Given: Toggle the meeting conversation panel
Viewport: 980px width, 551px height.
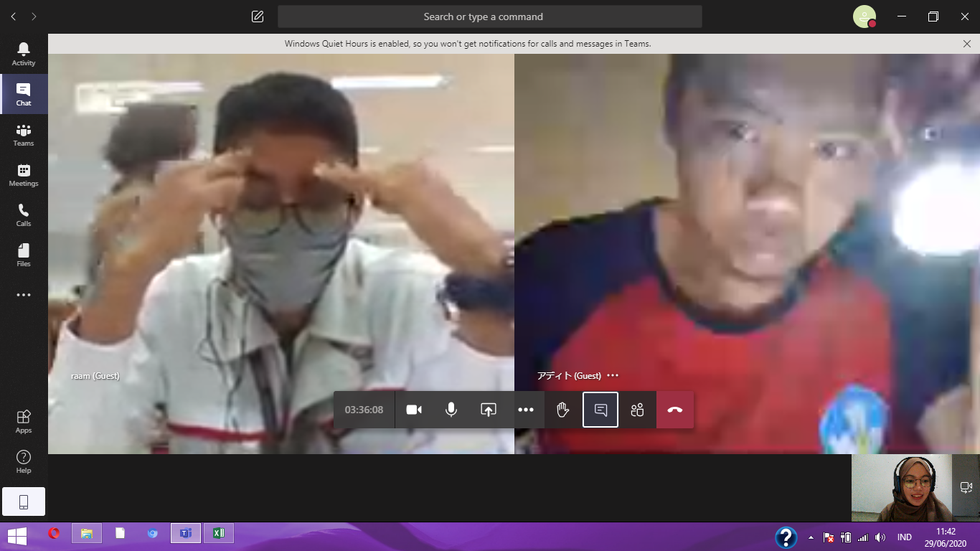Looking at the screenshot, I should pyautogui.click(x=600, y=410).
